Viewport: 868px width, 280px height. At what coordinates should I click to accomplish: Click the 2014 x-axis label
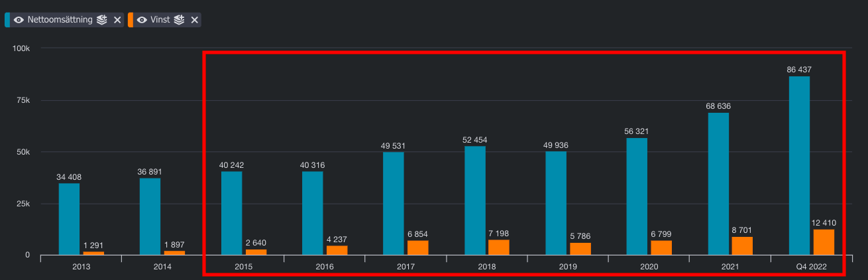(x=162, y=267)
